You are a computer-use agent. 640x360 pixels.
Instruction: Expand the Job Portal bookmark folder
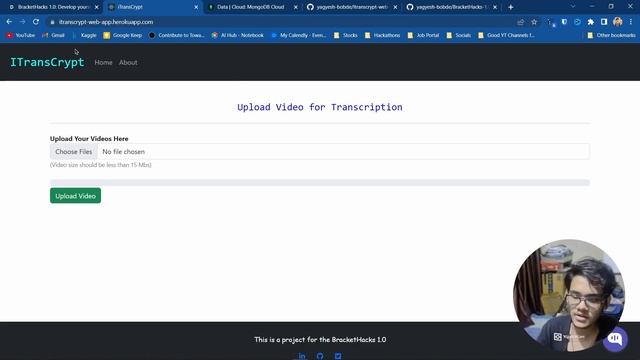coord(423,36)
